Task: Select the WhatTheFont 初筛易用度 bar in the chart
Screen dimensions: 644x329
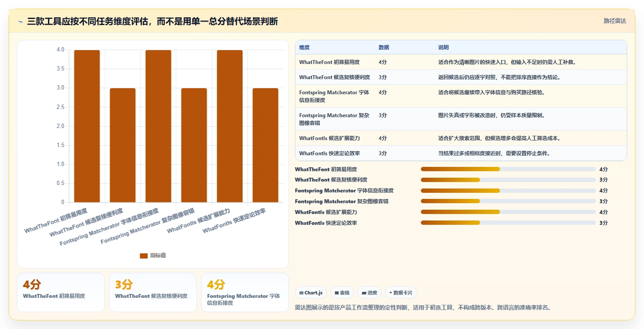Action: click(87, 126)
